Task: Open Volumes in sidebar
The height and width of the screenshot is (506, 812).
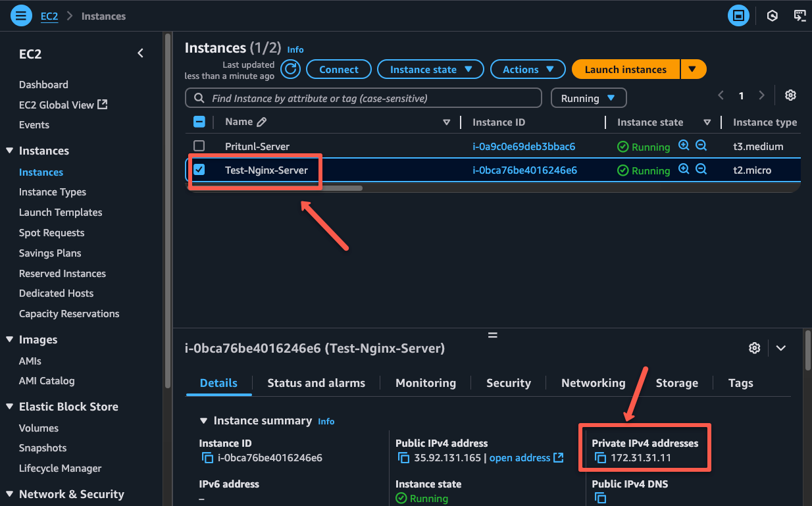Action: [x=39, y=428]
